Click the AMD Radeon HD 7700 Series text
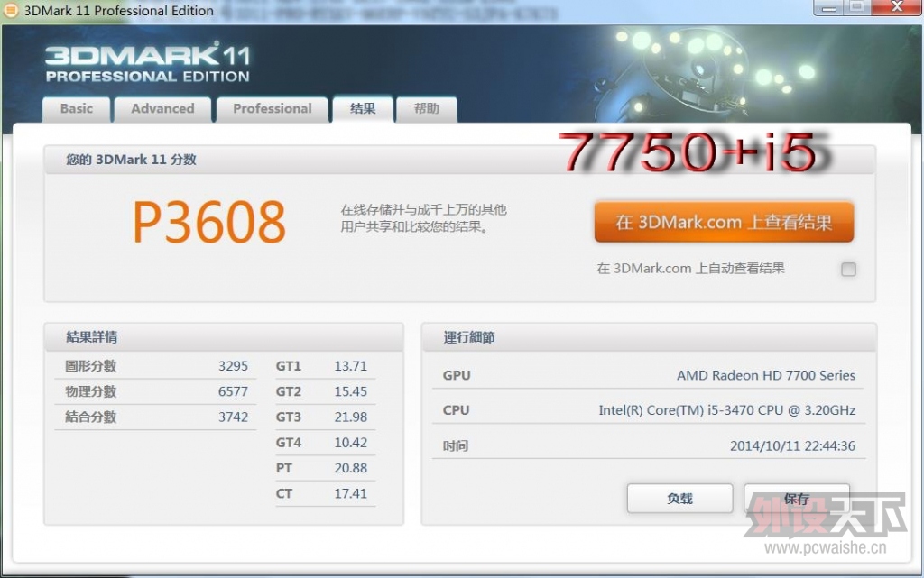Viewport: 924px width, 578px height. click(x=766, y=375)
